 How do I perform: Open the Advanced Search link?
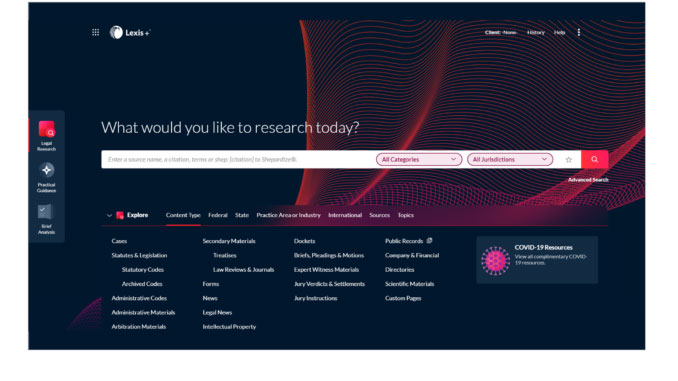(x=588, y=180)
